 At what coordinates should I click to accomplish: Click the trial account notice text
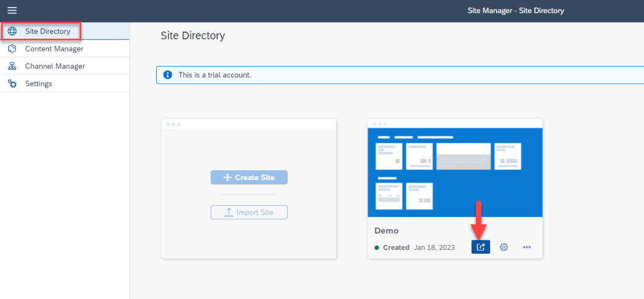(215, 75)
